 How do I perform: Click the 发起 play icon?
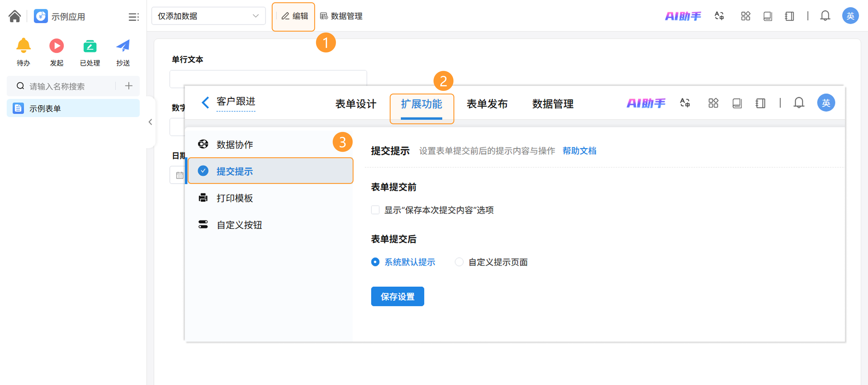[x=56, y=45]
